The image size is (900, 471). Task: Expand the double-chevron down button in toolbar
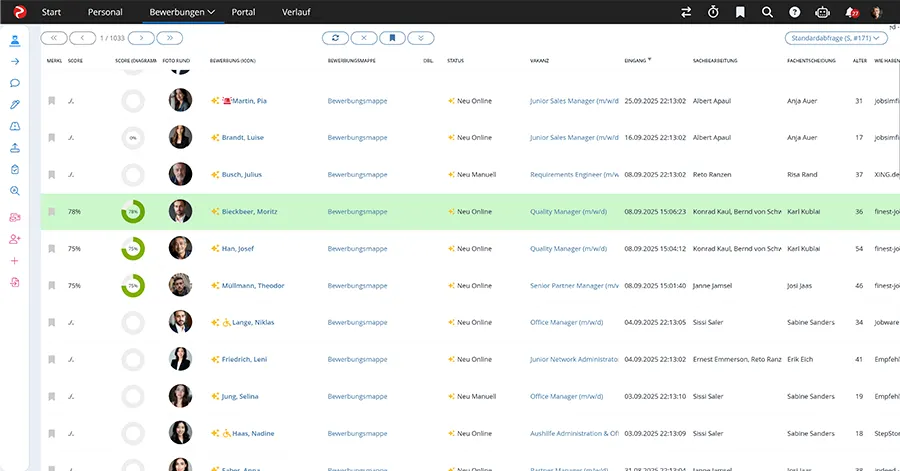tap(421, 38)
